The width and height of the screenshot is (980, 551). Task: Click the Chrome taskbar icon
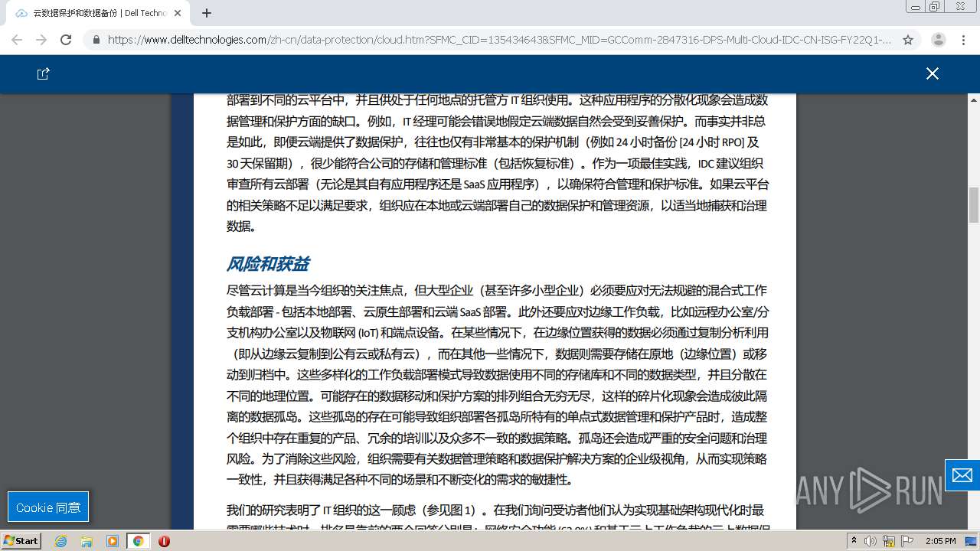click(x=138, y=541)
